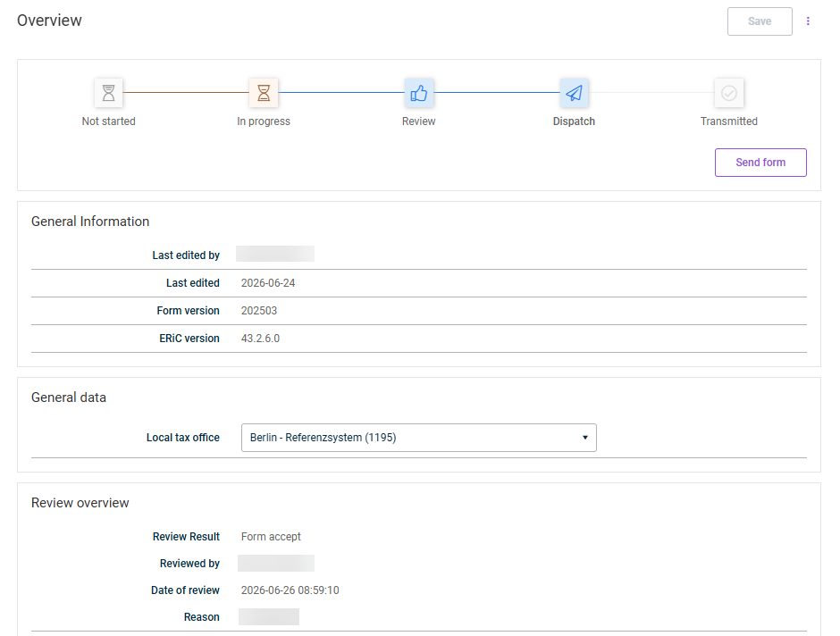
Task: Click the Last edited date 2026-06-24
Action: pos(268,283)
